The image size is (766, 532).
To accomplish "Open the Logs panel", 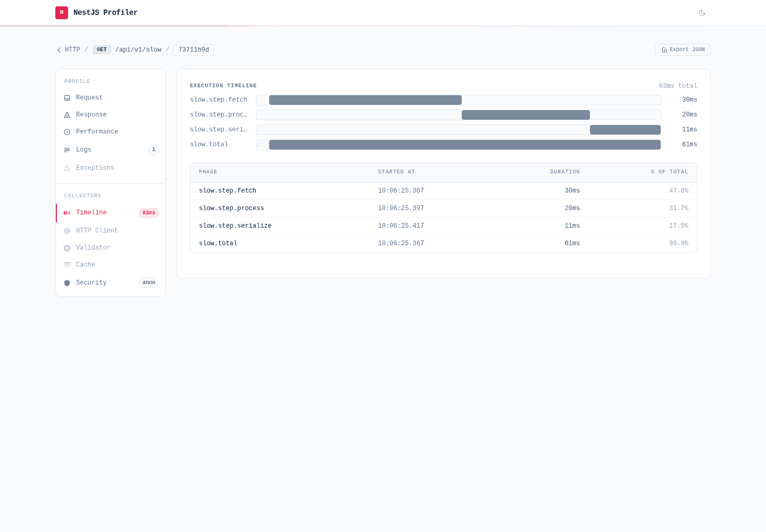I will (111, 149).
